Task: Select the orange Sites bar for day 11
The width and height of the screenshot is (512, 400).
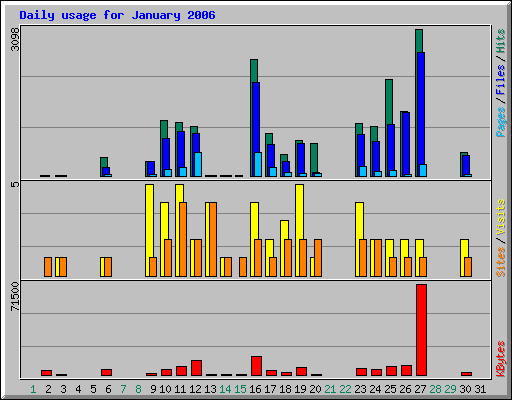Action: 183,239
